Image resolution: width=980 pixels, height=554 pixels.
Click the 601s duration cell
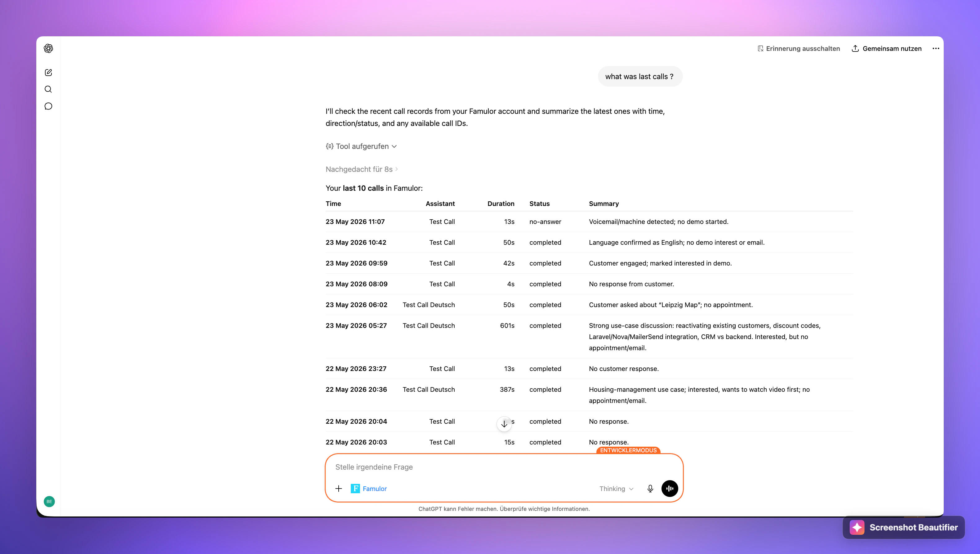point(507,326)
